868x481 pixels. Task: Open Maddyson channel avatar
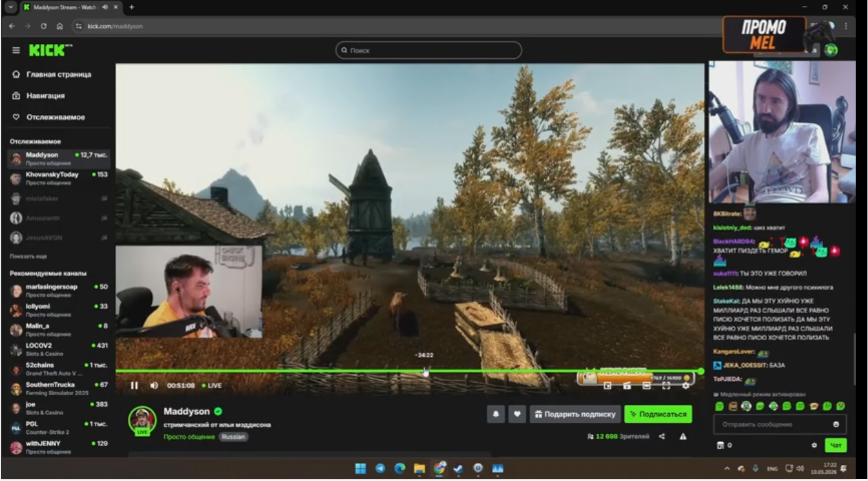tap(142, 420)
